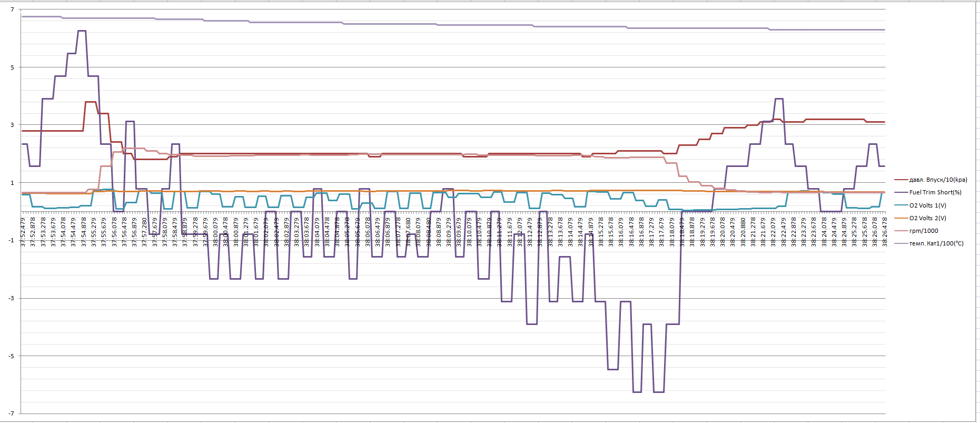The height and width of the screenshot is (423, 980).
Task: Select the 'давл. Впуск/10(kpa)' legend label
Action: click(x=938, y=180)
